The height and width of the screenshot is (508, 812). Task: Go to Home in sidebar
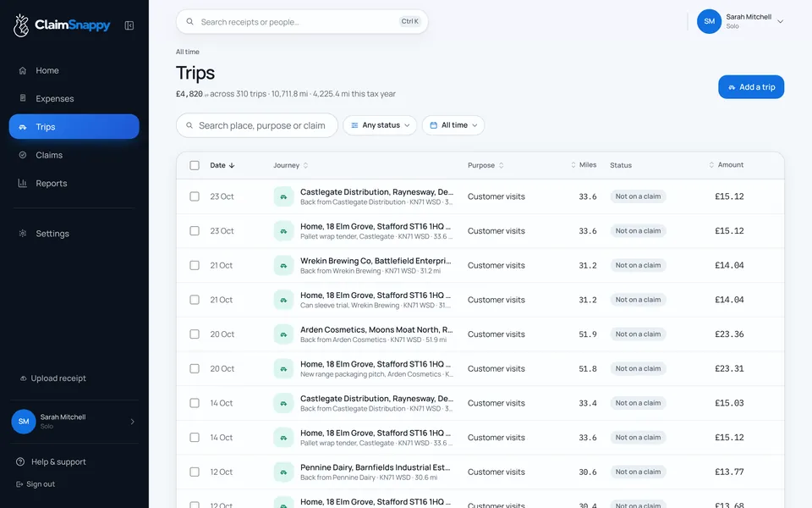coord(74,70)
